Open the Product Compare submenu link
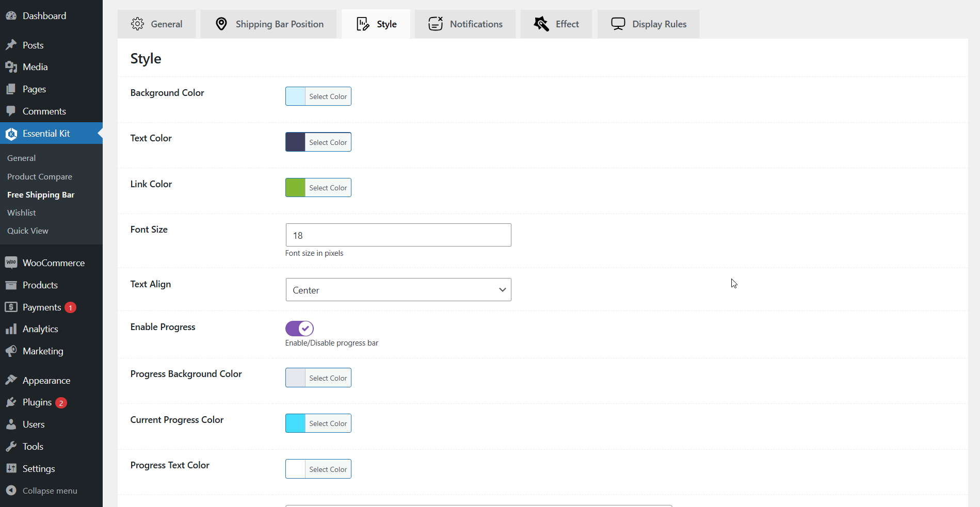The height and width of the screenshot is (507, 980). coord(40,176)
